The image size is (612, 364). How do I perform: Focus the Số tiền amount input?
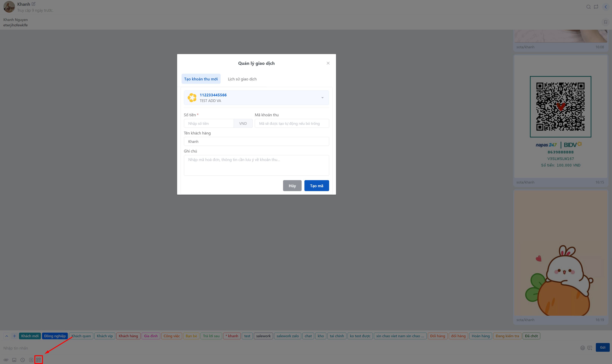(x=209, y=123)
